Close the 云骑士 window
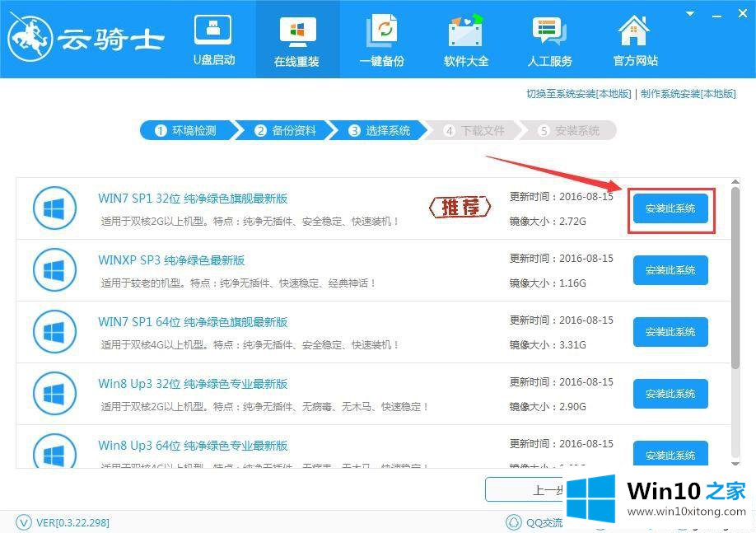This screenshot has height=533, width=756. (743, 14)
